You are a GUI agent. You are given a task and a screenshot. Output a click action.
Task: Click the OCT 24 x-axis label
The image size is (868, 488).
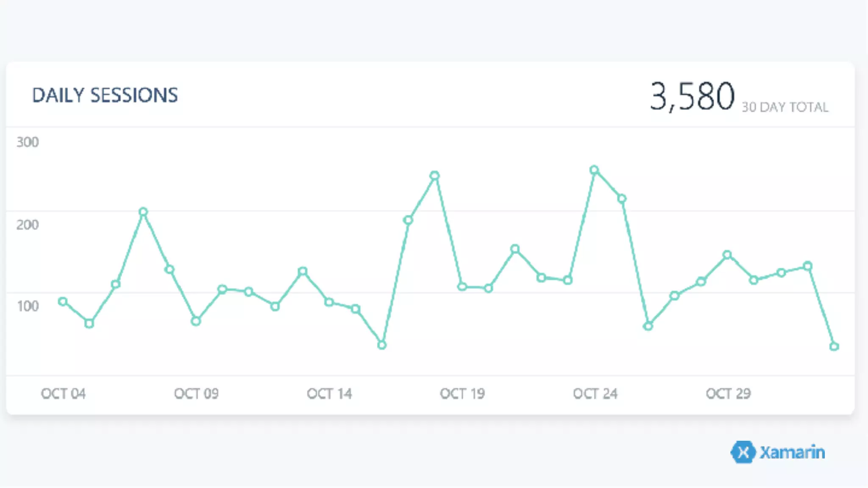[595, 394]
